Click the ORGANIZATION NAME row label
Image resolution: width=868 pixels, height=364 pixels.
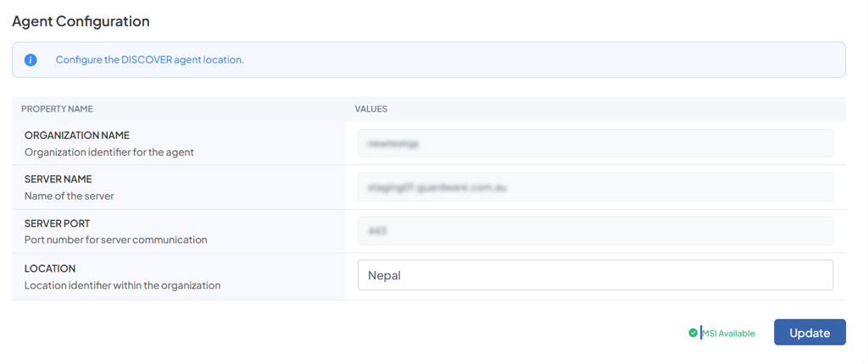coord(76,135)
